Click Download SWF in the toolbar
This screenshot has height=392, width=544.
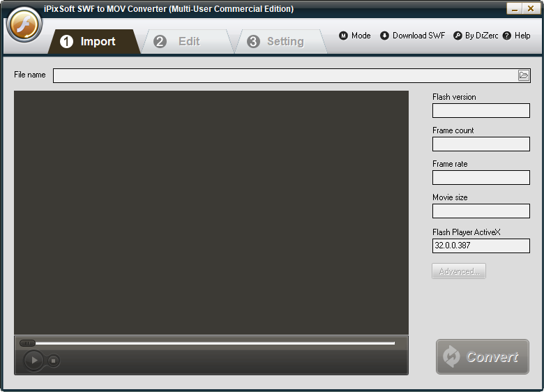point(412,36)
